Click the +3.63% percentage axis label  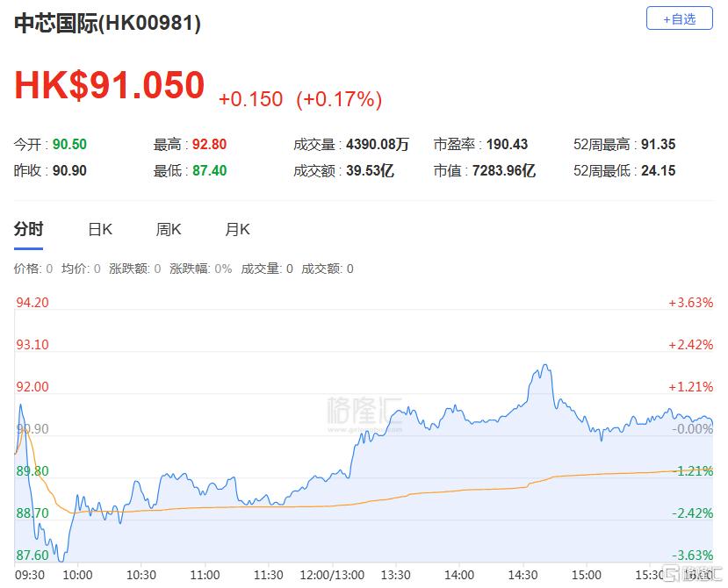690,303
